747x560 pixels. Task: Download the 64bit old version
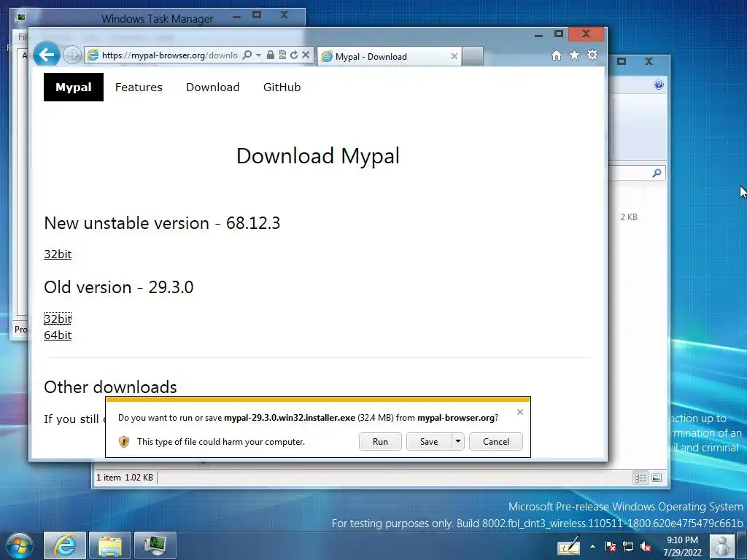pyautogui.click(x=58, y=335)
